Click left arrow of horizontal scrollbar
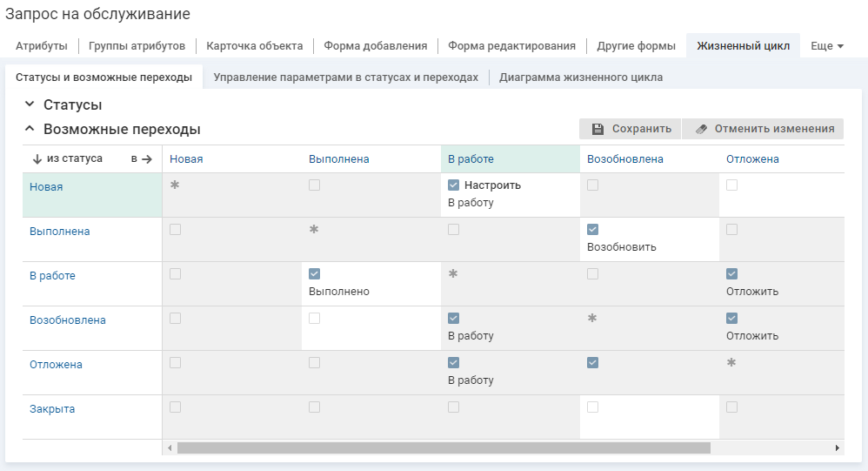This screenshot has height=471, width=868. [x=170, y=447]
